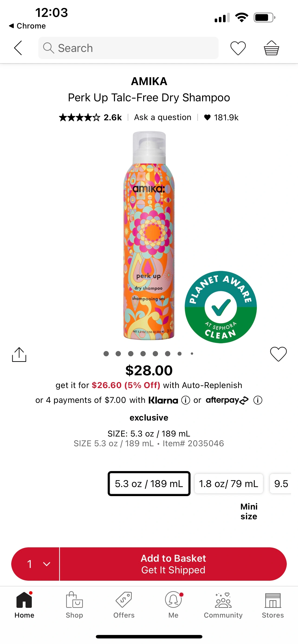Viewport: 298px width, 644px height.
Task: Switch to the Community tab
Action: (x=223, y=605)
